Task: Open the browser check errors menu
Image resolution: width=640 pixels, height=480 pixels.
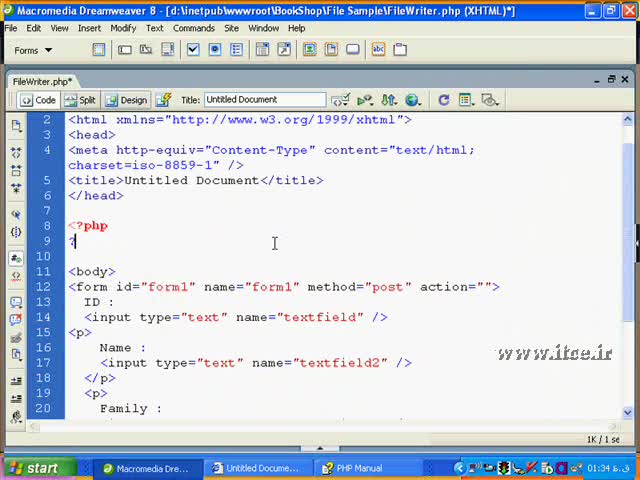Action: [x=340, y=100]
